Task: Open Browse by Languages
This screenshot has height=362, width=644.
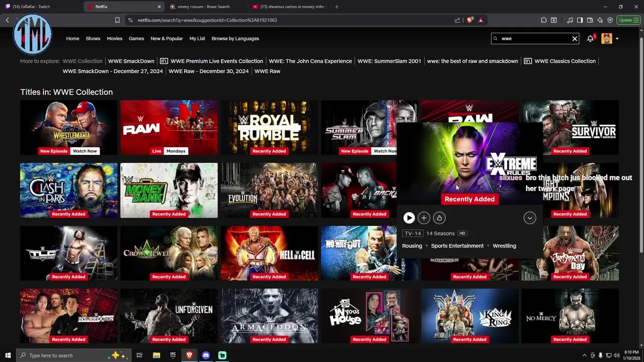Action: click(235, 38)
